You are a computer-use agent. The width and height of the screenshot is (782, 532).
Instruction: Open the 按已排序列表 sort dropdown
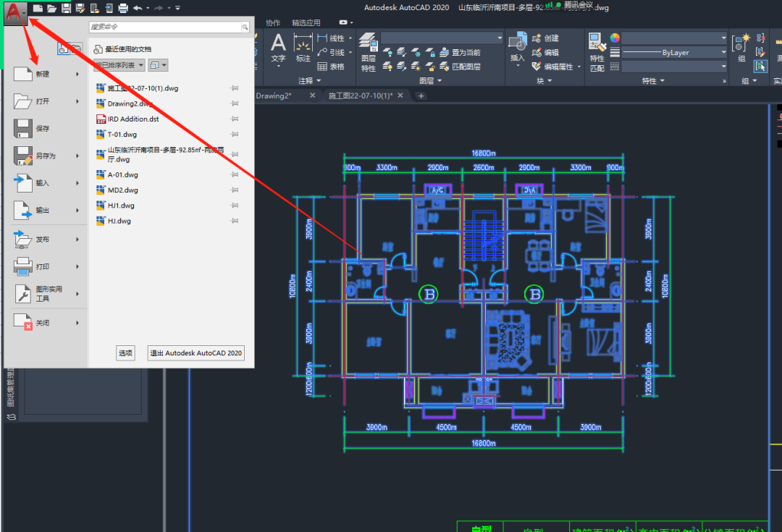pos(119,65)
